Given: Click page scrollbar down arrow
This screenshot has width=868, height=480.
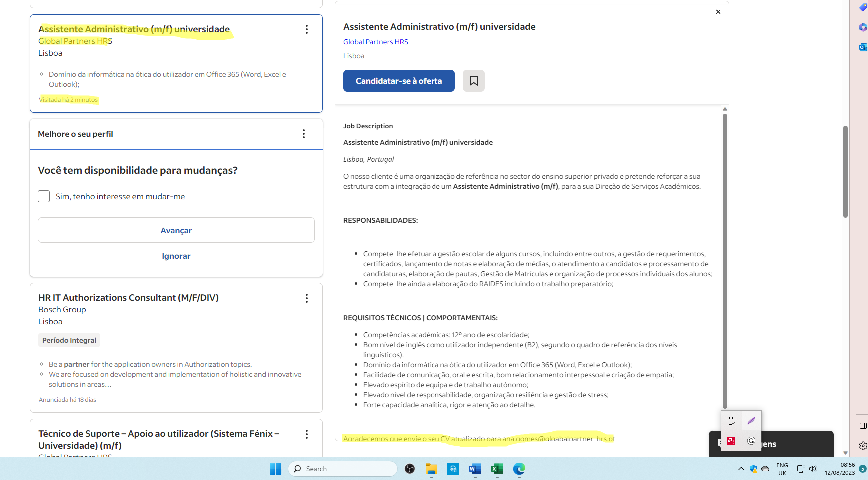Looking at the screenshot, I should coord(845,453).
